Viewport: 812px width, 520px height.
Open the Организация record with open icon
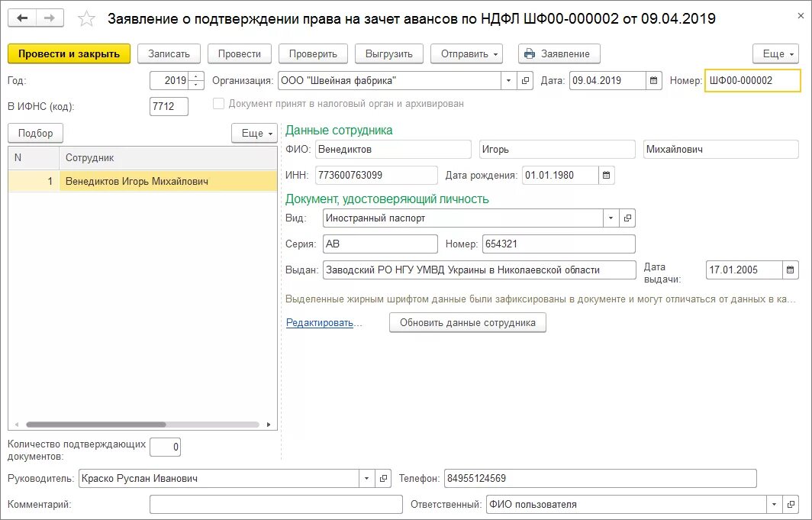525,81
